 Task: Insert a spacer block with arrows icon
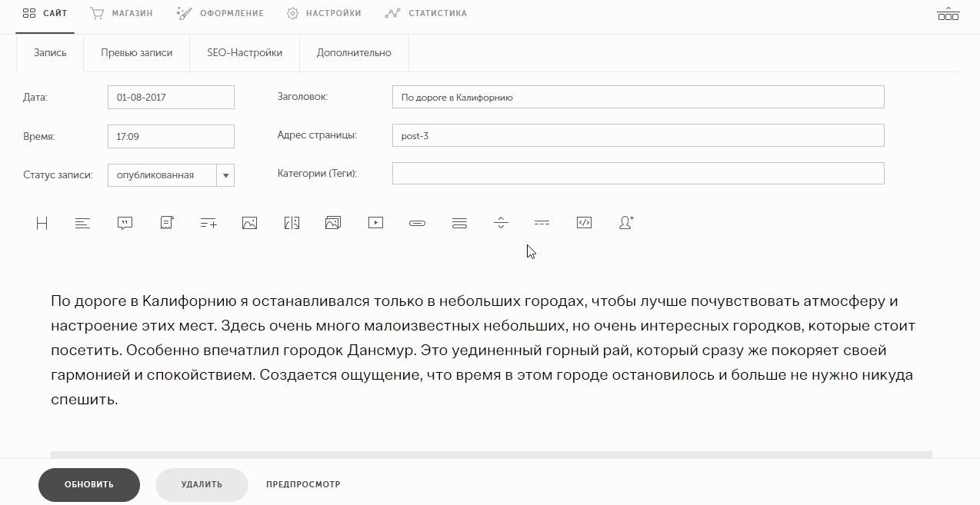click(x=501, y=223)
